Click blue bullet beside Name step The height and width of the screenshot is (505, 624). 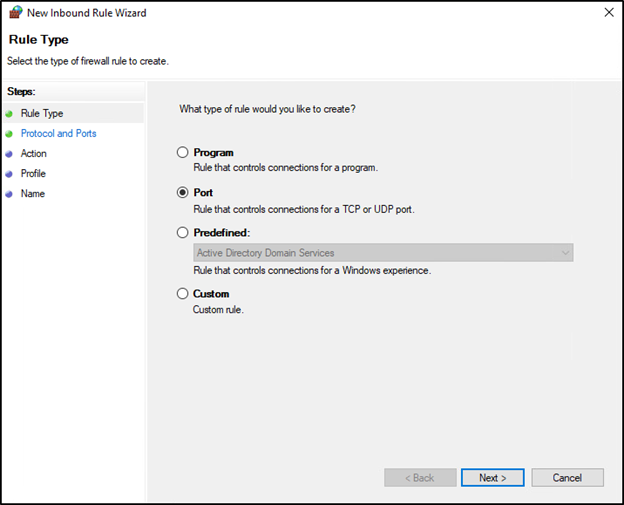coord(10,194)
